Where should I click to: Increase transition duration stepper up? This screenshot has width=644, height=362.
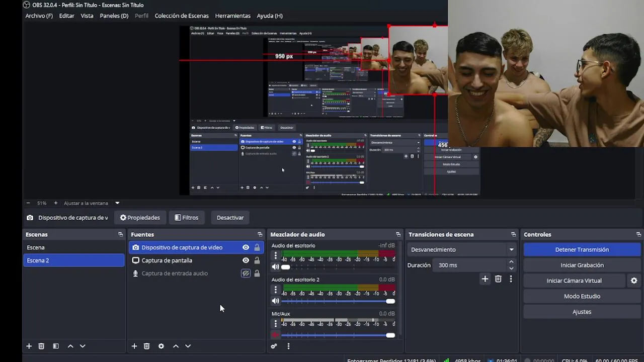[x=512, y=261]
